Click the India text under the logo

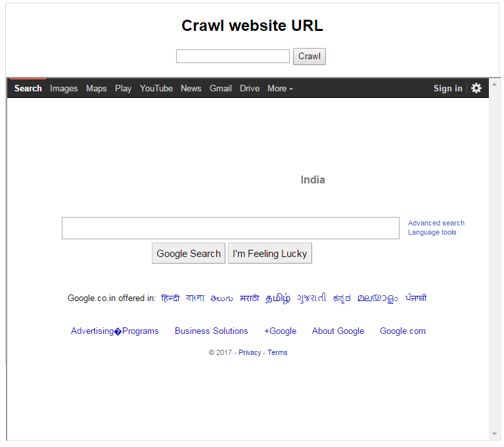click(313, 179)
